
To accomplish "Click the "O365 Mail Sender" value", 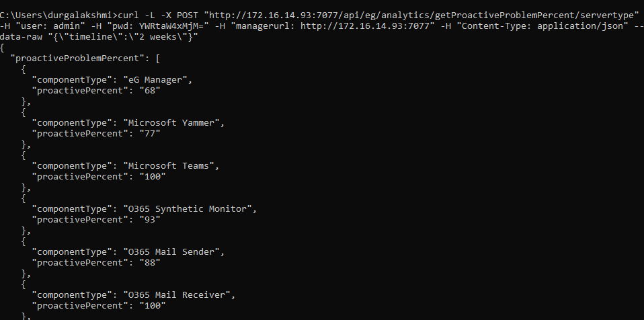I will 171,252.
